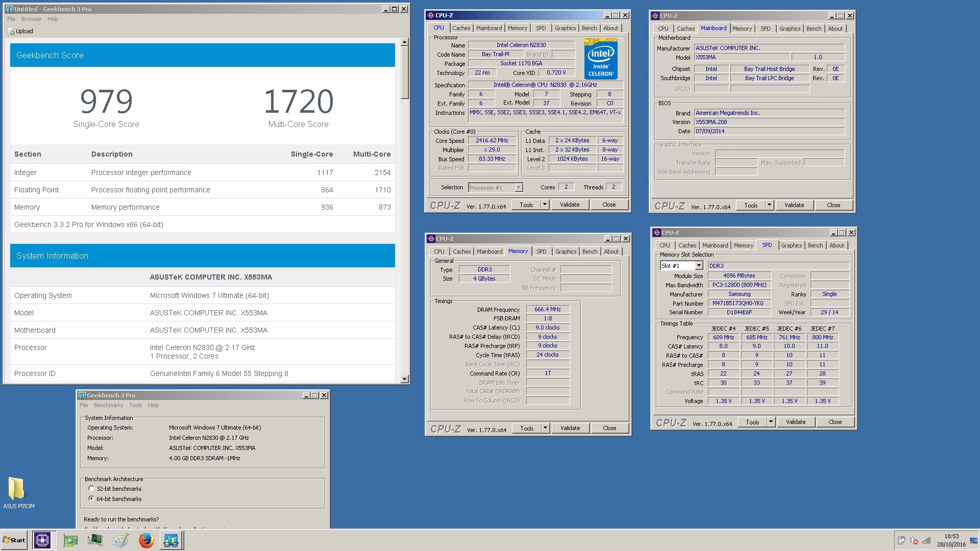The image size is (980, 551).
Task: Open Graphics tab in Mainboard window
Action: (x=790, y=29)
